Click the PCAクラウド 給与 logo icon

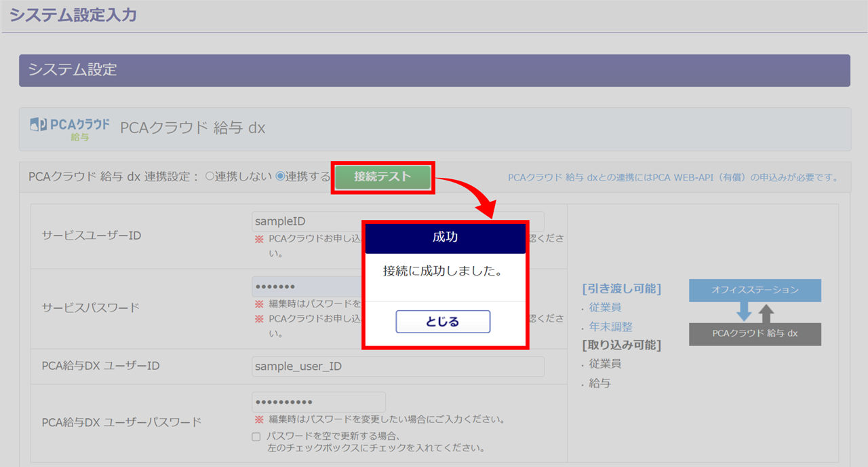(x=70, y=128)
